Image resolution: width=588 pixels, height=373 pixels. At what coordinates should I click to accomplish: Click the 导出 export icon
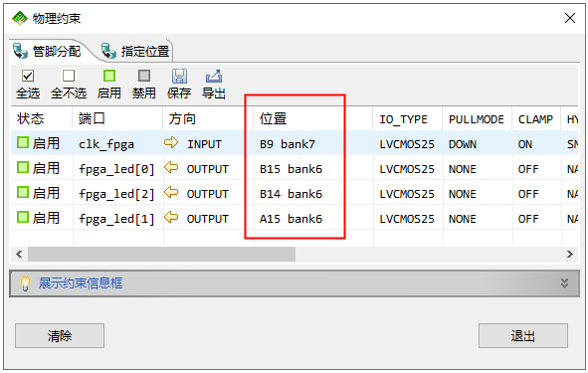[x=214, y=76]
